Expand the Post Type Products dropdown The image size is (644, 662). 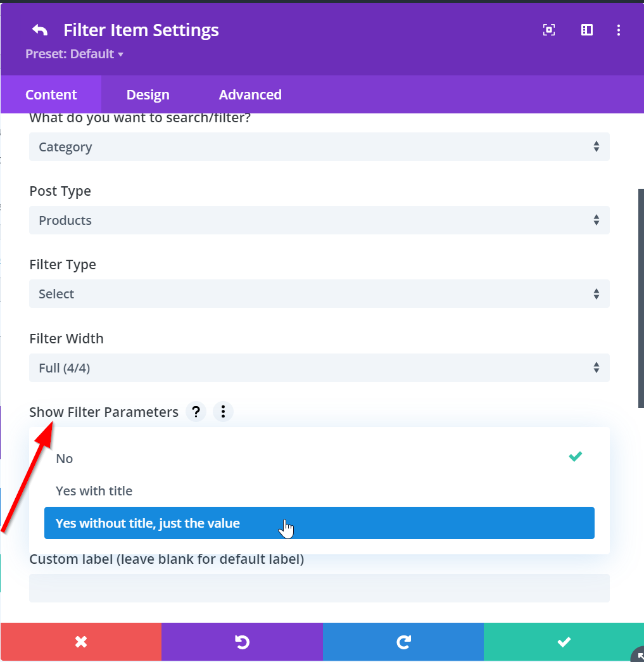coord(319,220)
